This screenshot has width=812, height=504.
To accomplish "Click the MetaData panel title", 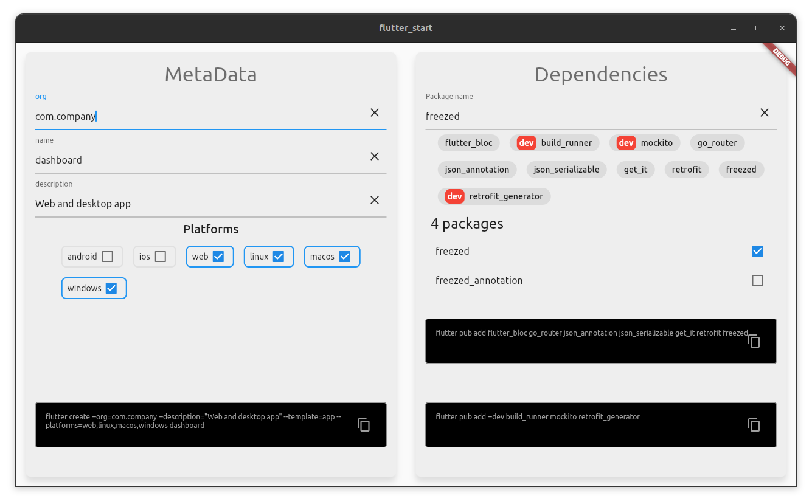I will click(x=211, y=74).
